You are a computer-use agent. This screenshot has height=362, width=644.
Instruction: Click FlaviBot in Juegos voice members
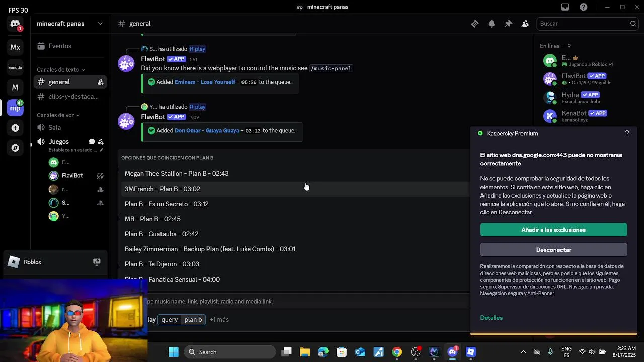[x=72, y=176]
